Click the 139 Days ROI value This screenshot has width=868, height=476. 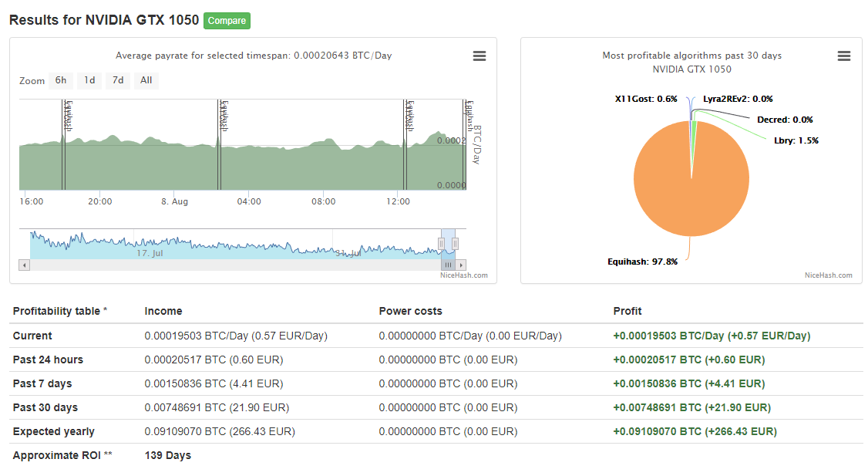click(x=168, y=455)
